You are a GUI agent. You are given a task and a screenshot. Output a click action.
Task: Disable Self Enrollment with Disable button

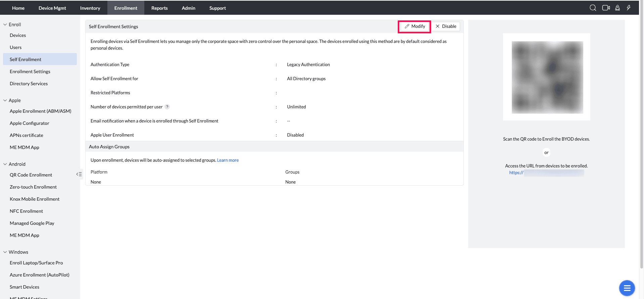pos(446,27)
